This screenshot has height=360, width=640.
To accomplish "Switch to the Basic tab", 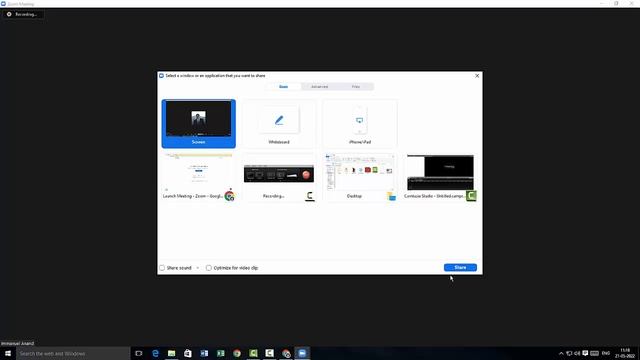I will click(283, 87).
